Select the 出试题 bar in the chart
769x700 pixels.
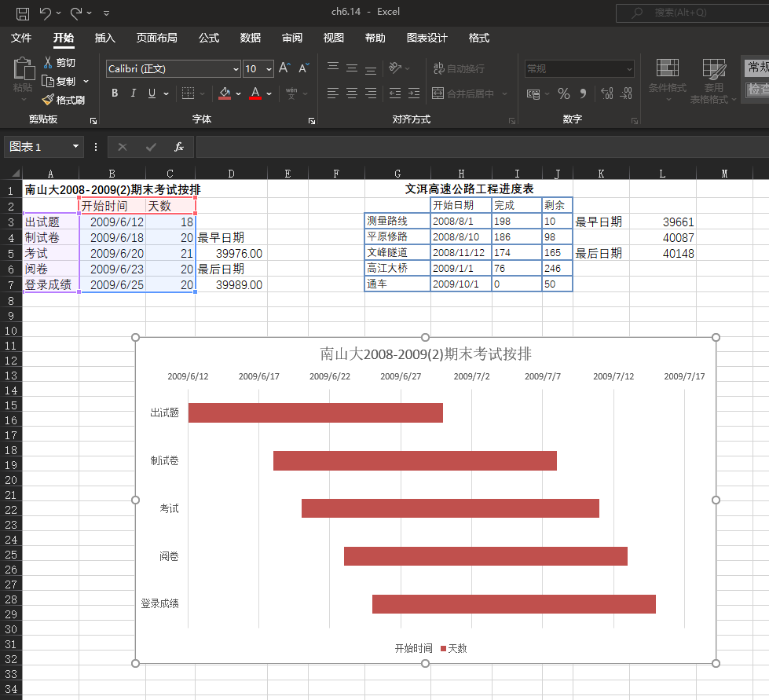pyautogui.click(x=315, y=412)
